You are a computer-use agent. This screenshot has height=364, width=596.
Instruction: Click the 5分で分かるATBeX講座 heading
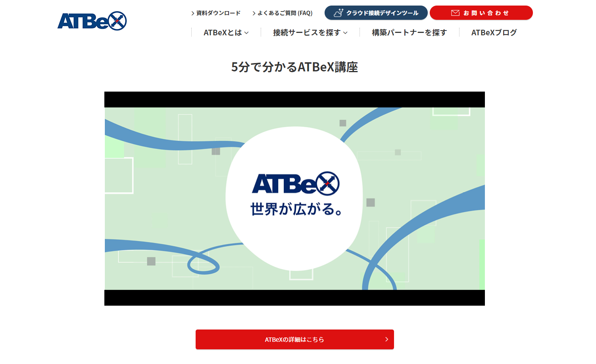pyautogui.click(x=294, y=67)
